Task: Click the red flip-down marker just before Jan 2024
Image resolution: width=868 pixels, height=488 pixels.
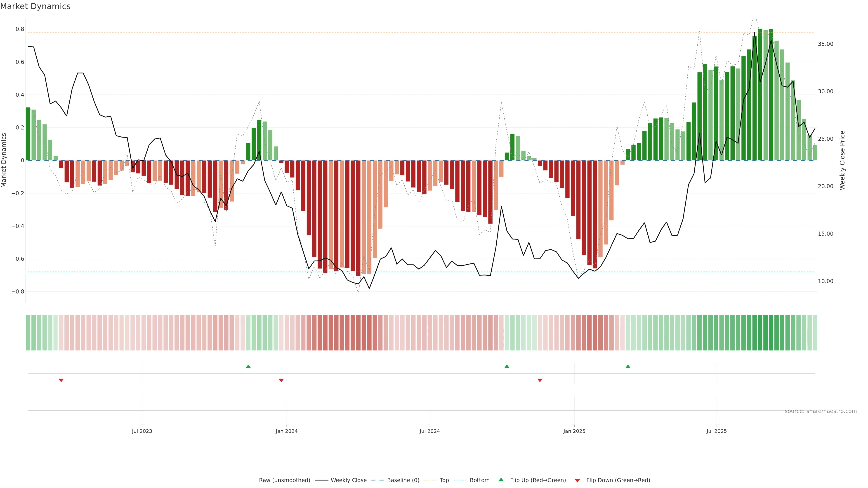Action: pyautogui.click(x=281, y=380)
